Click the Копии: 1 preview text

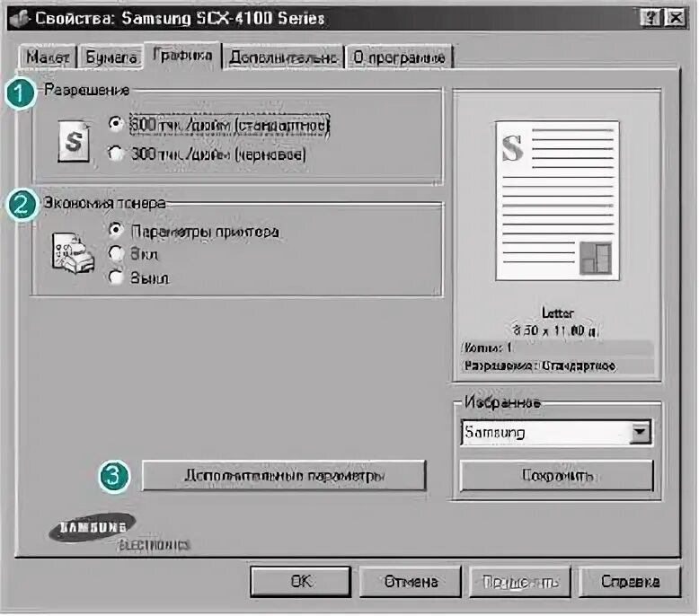487,347
